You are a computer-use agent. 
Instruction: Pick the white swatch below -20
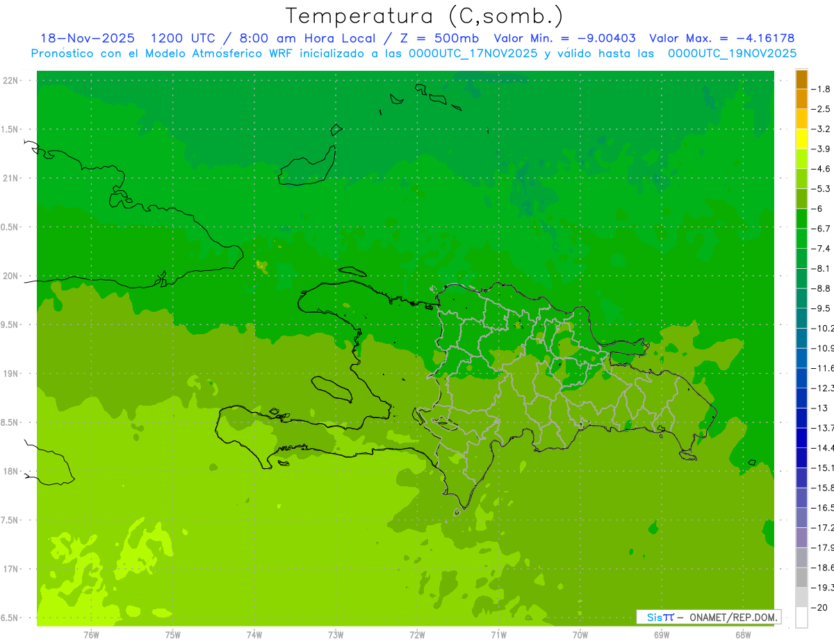[801, 617]
